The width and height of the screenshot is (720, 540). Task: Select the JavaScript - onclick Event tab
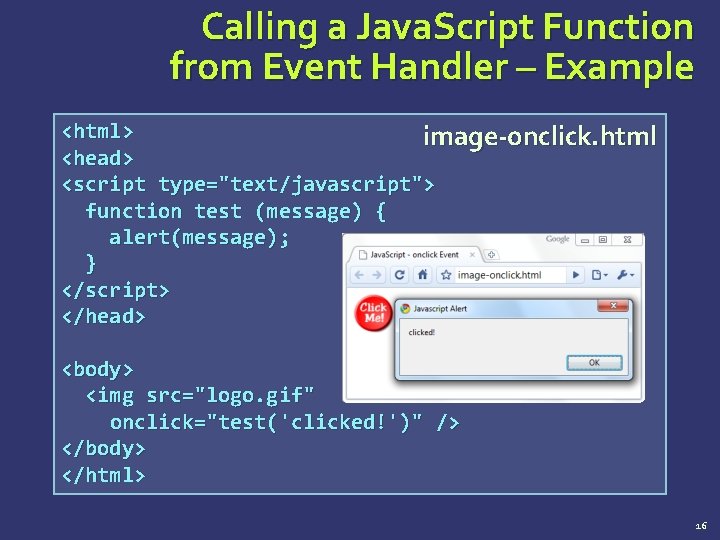click(414, 254)
